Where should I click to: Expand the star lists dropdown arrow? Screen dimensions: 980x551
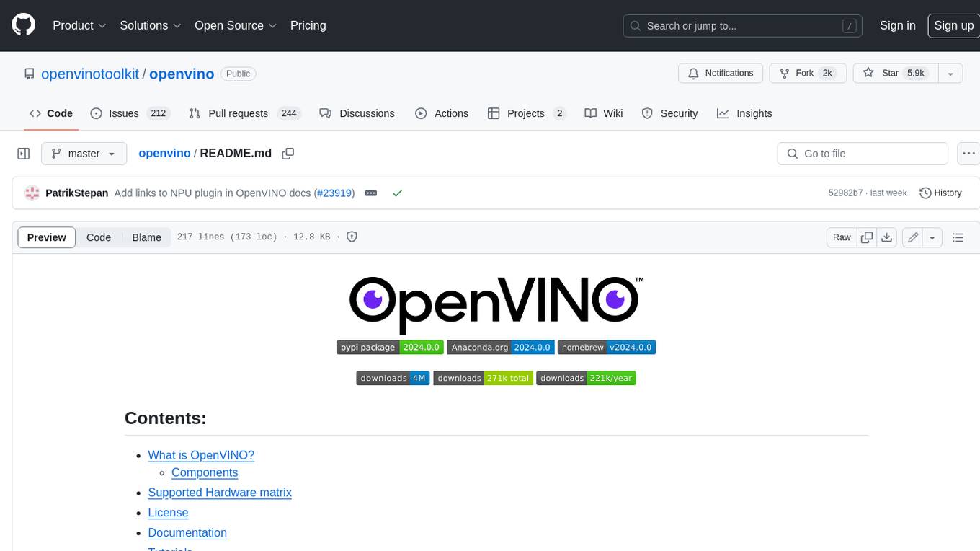(950, 74)
